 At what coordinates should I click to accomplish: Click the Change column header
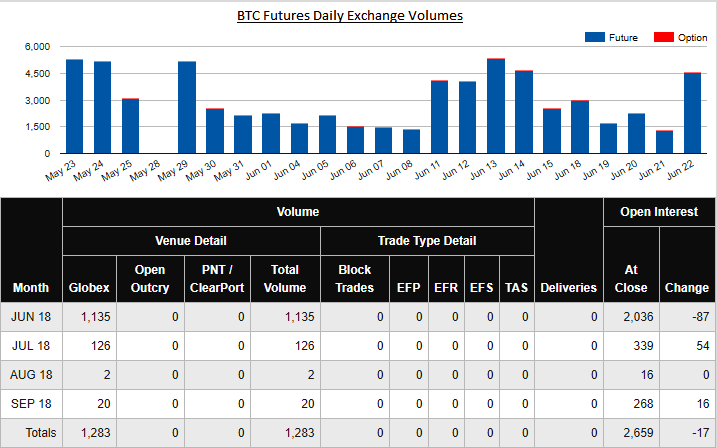coord(686,288)
